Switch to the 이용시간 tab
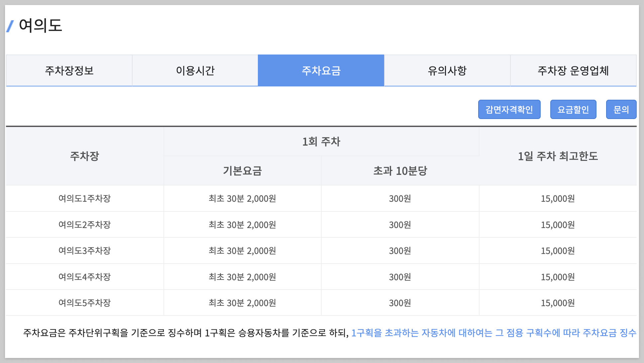644x363 pixels. (195, 70)
